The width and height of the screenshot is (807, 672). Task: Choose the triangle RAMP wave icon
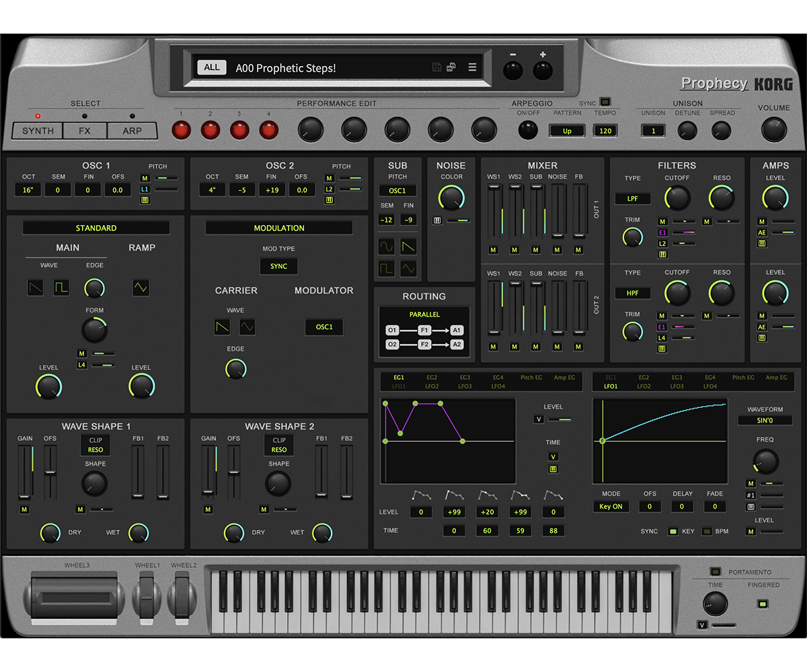tap(141, 288)
